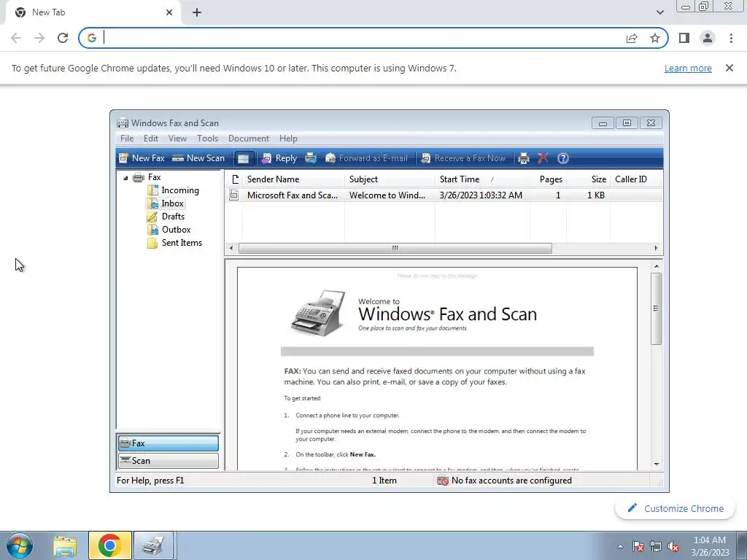Image resolution: width=747 pixels, height=560 pixels.
Task: Click the New Fax toolbar button
Action: click(142, 158)
